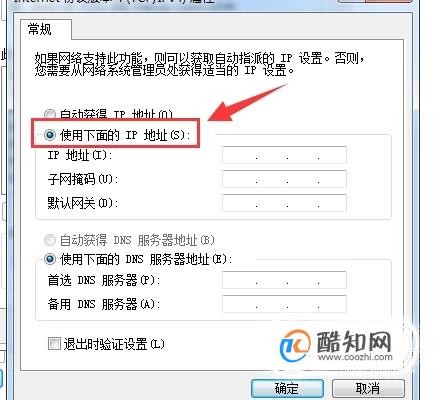Click the 备用 DNS 服务器 input field
440x400 pixels.
point(284,304)
